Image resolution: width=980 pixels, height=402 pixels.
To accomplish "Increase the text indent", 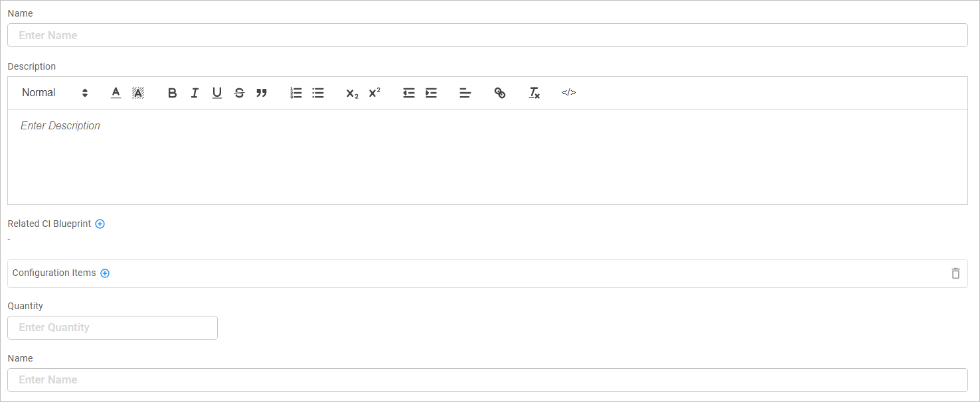I will (431, 93).
